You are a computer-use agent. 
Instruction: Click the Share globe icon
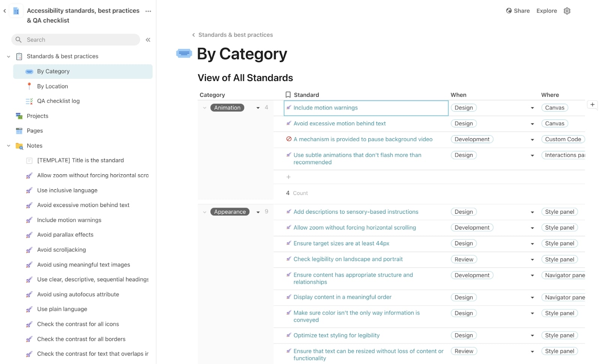click(508, 11)
